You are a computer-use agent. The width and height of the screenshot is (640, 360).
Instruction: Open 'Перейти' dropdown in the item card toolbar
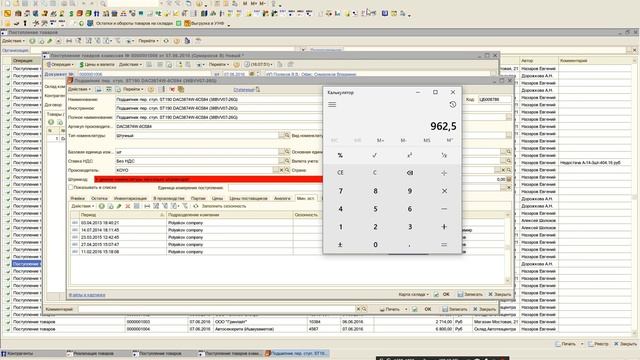pos(133,89)
